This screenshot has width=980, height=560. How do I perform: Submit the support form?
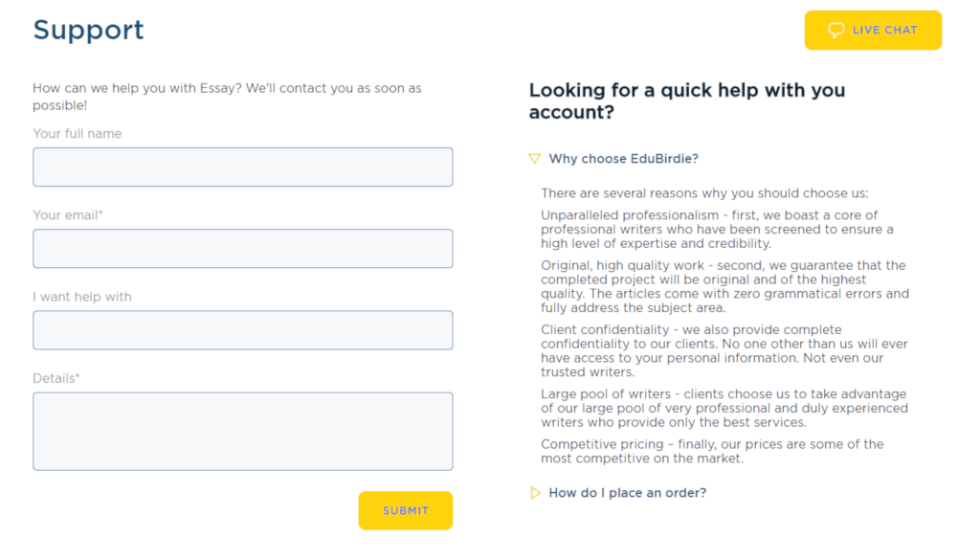(406, 510)
